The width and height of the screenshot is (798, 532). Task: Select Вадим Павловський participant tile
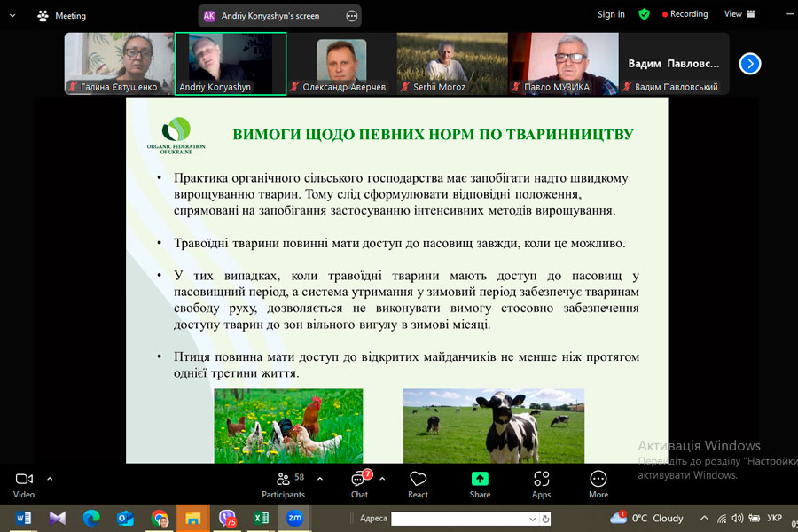coord(674,64)
